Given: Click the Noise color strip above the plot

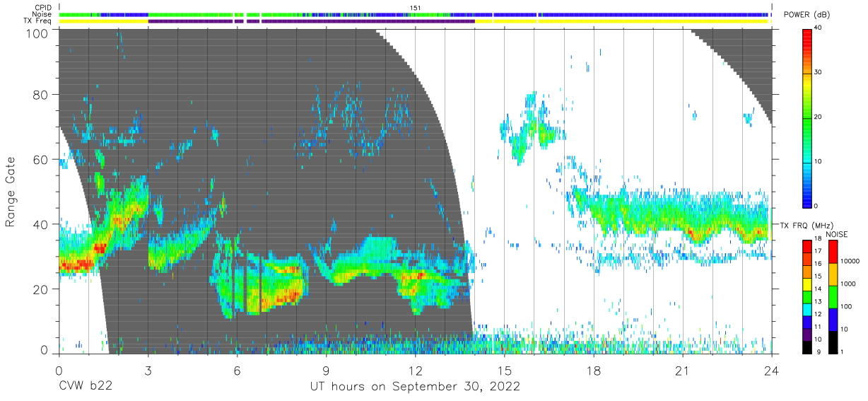Looking at the screenshot, I should (x=414, y=14).
